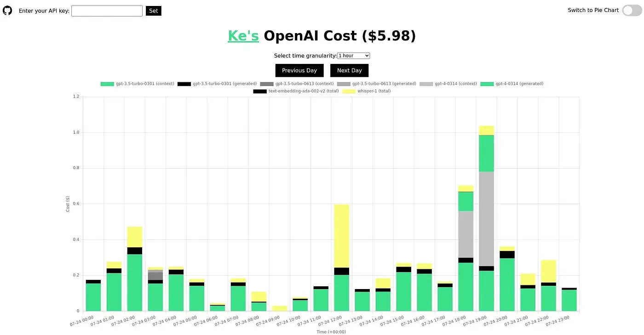This screenshot has height=335, width=644.
Task: Click the gray gpt-4 context segment at 18:00
Action: (466, 234)
